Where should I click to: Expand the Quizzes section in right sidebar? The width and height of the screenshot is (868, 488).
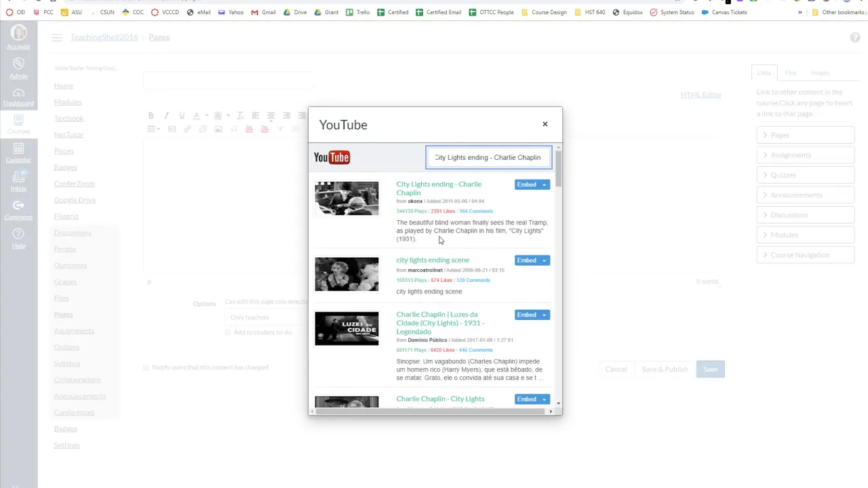click(806, 175)
